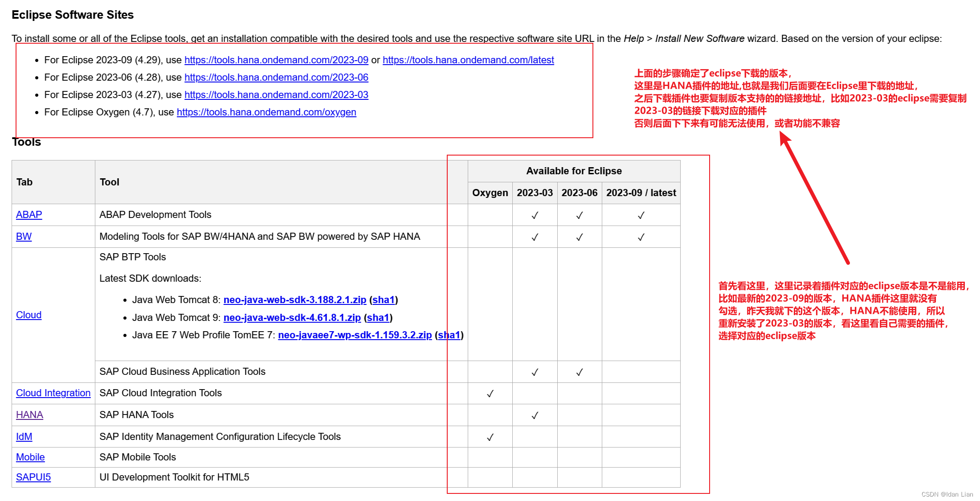980x501 pixels.
Task: Open the HANA tools page
Action: [29, 415]
